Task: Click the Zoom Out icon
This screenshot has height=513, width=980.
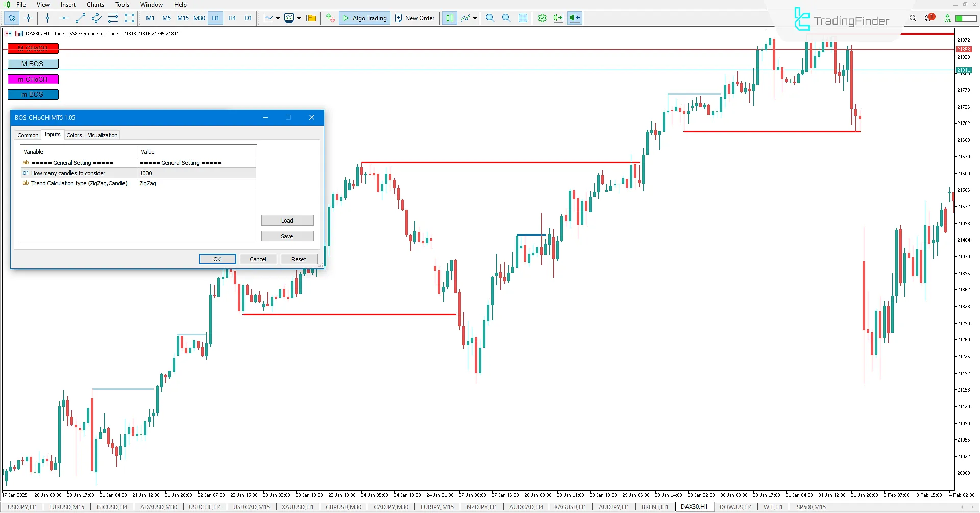Action: (x=506, y=18)
